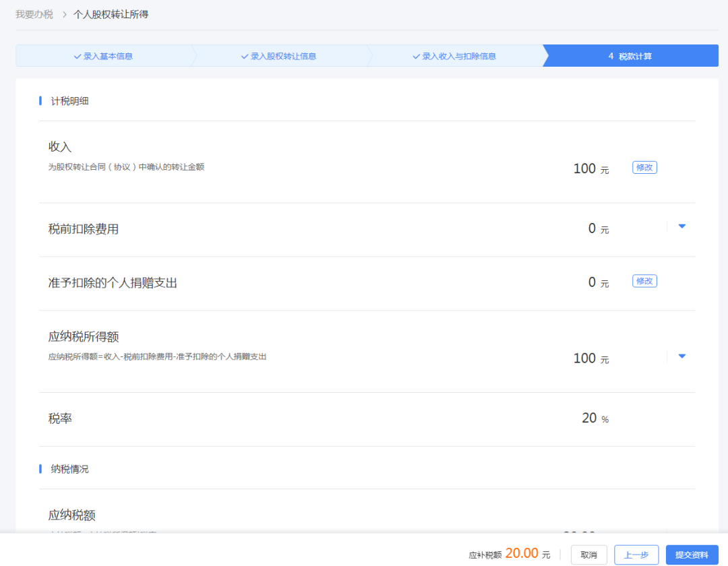Expand the 税前扣除费用 row arrow
This screenshot has width=728, height=566.
point(682,226)
